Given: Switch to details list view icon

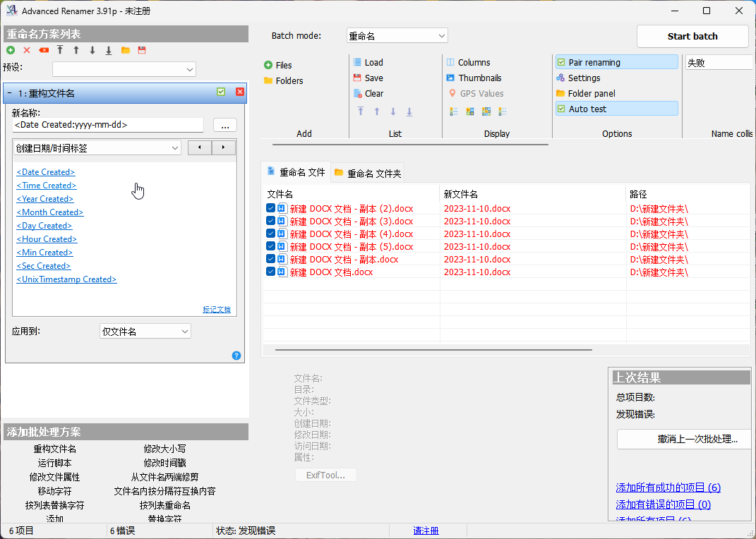Looking at the screenshot, I should (x=454, y=111).
